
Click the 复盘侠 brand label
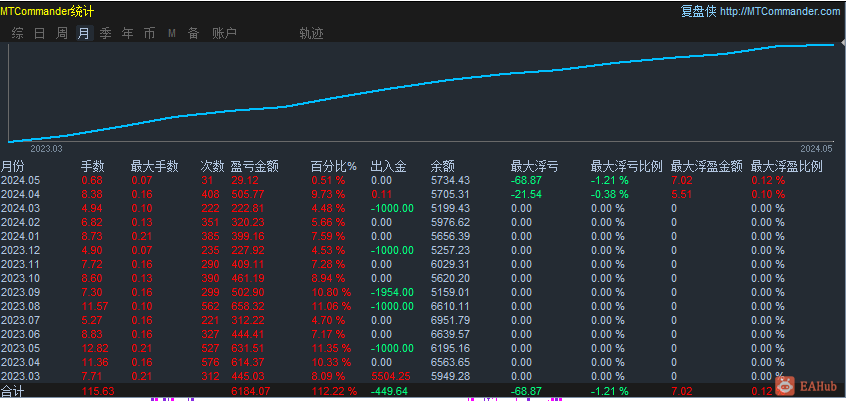pyautogui.click(x=699, y=11)
